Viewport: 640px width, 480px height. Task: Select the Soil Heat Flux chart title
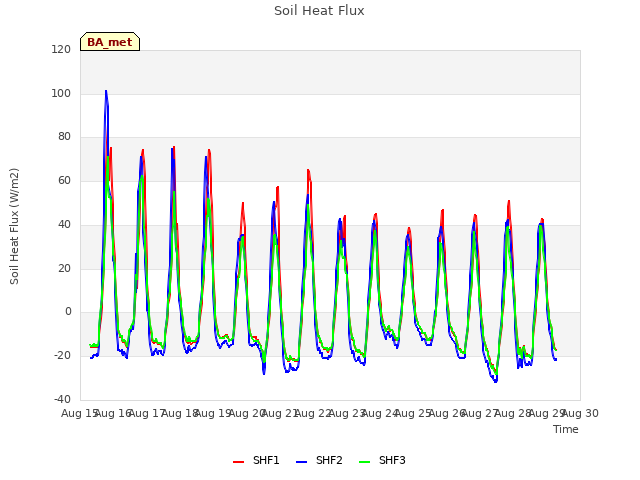coord(319,11)
